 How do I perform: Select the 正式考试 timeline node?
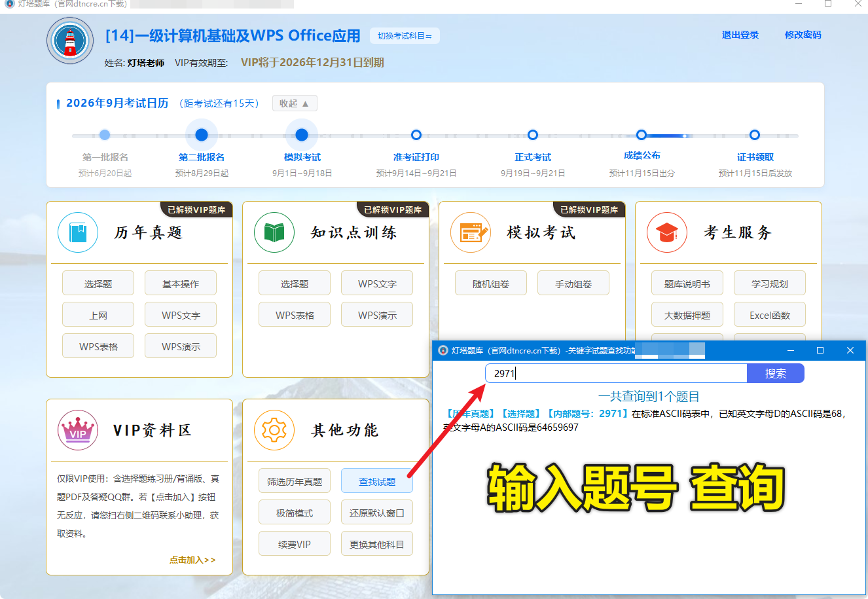coord(533,135)
